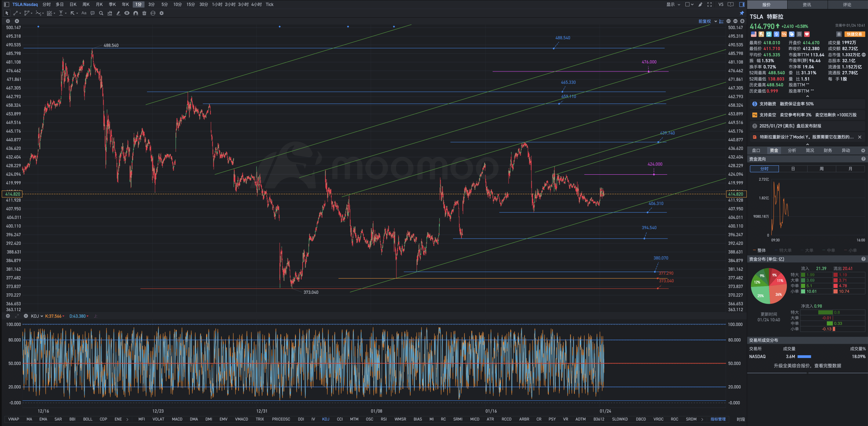Select the 周 capital flow period
This screenshot has width=868, height=426.
click(822, 169)
